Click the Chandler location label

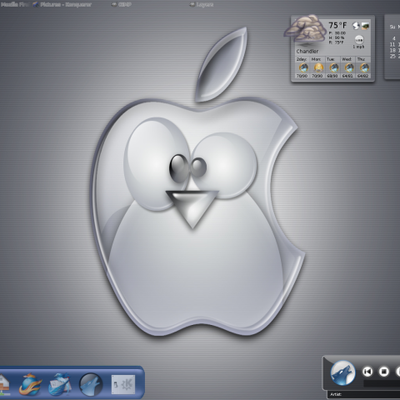[x=307, y=51]
